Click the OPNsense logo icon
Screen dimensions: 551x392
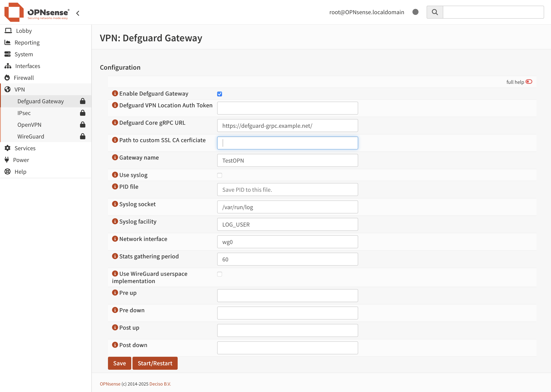tap(14, 12)
